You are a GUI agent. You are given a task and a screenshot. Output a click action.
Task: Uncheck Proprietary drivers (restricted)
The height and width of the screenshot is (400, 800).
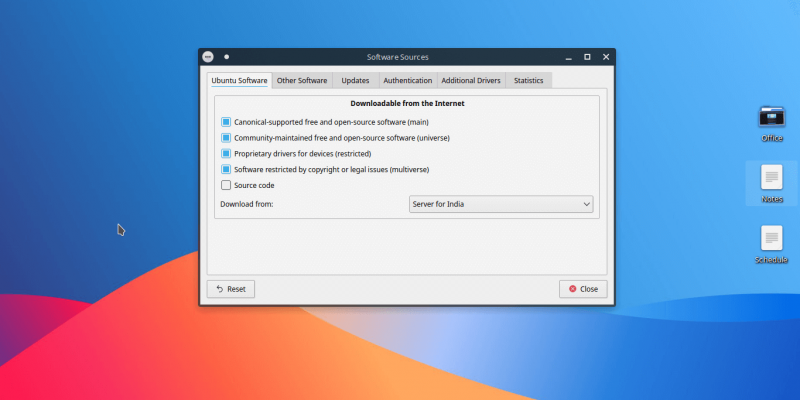226,154
